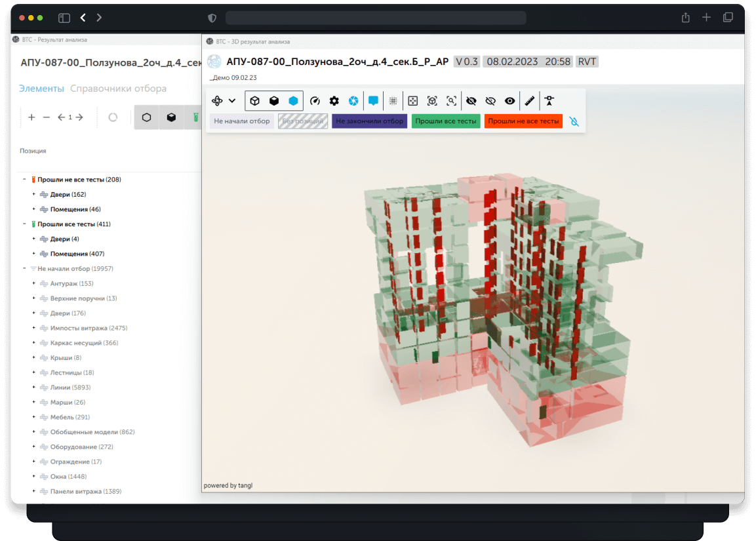Expand 'Помещения (46)' node
The height and width of the screenshot is (541, 756).
(33, 209)
